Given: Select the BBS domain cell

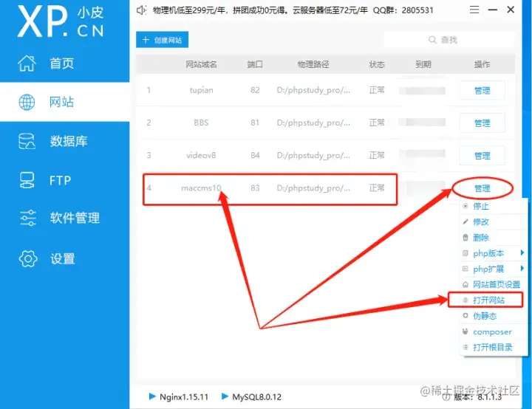Looking at the screenshot, I should pos(201,123).
